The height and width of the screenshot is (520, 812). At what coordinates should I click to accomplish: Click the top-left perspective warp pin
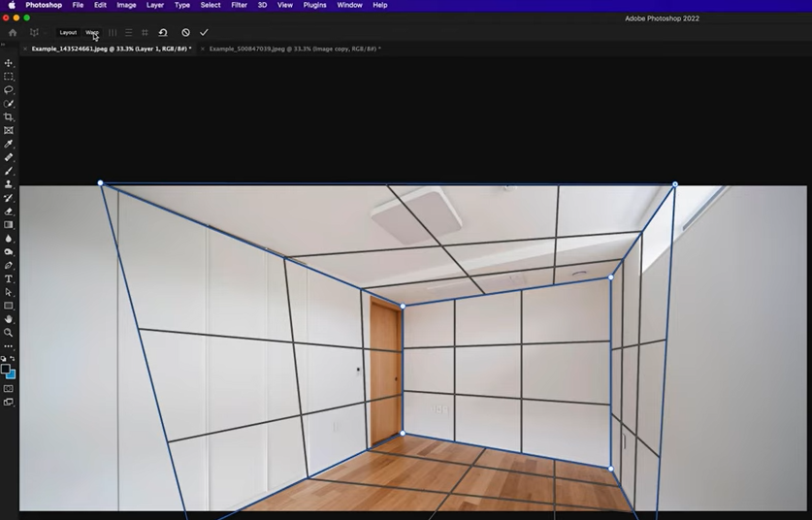pyautogui.click(x=101, y=182)
